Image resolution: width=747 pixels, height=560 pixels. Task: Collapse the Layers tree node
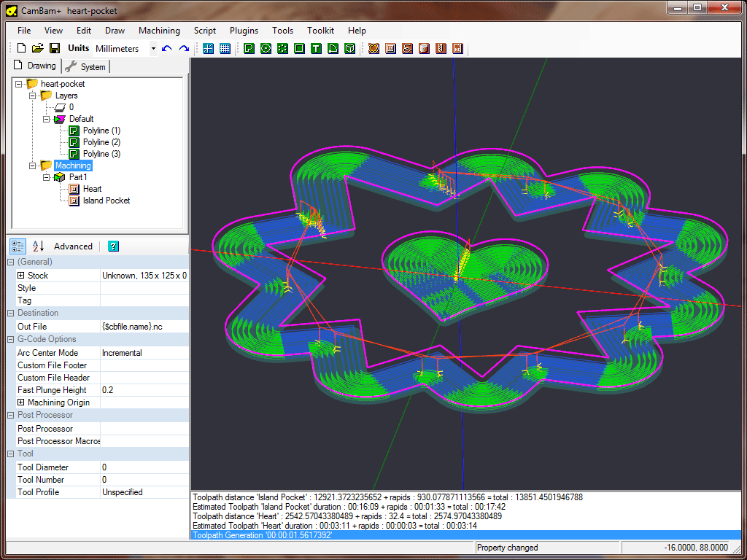[x=32, y=96]
